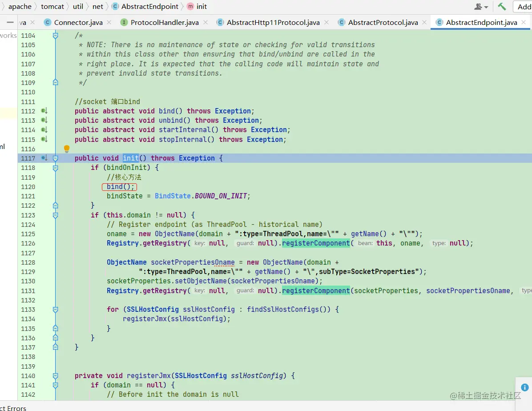The image size is (532, 411).
Task: Collapse the init() method at line 1117
Action: pyautogui.click(x=55, y=158)
